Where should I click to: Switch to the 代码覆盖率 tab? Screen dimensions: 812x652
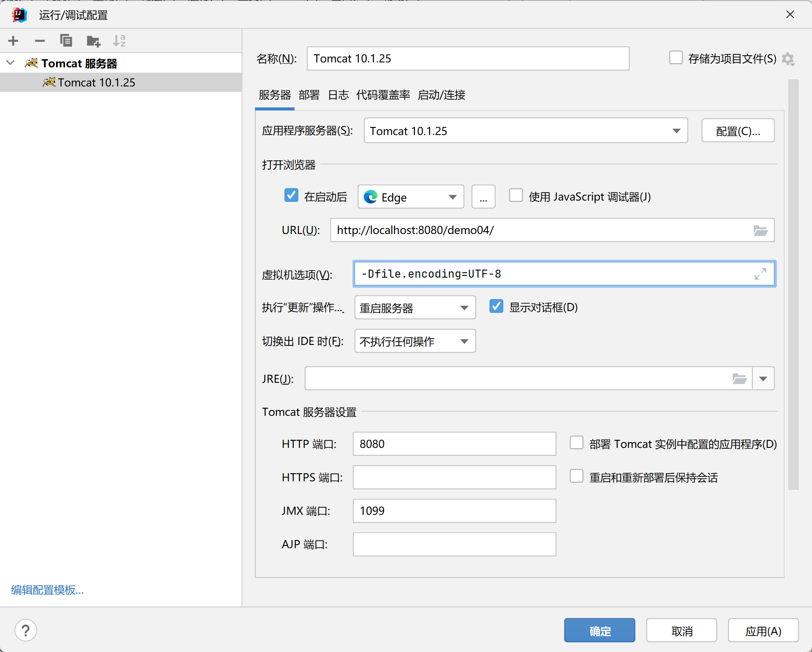[x=383, y=95]
